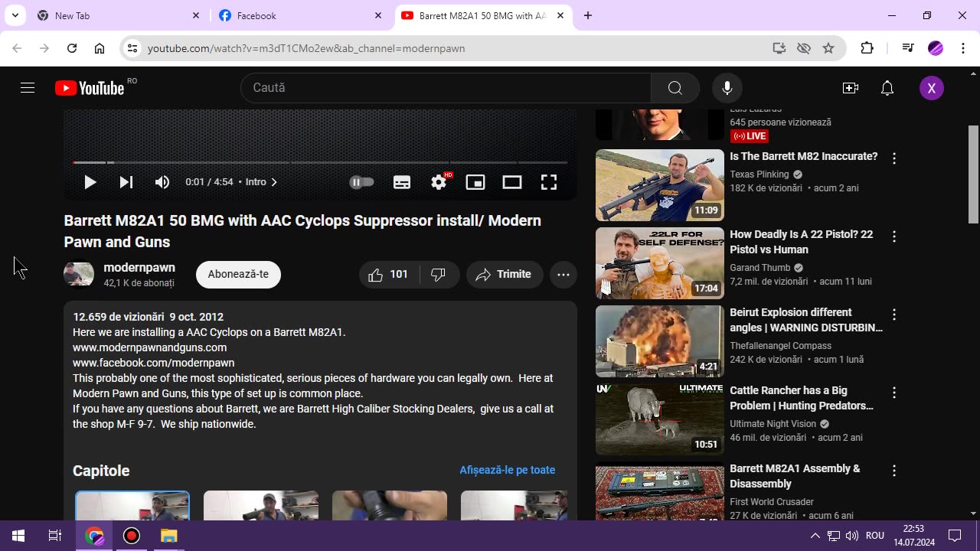The image size is (980, 551).
Task: Open third-party cookies eye icon
Action: pos(804,48)
